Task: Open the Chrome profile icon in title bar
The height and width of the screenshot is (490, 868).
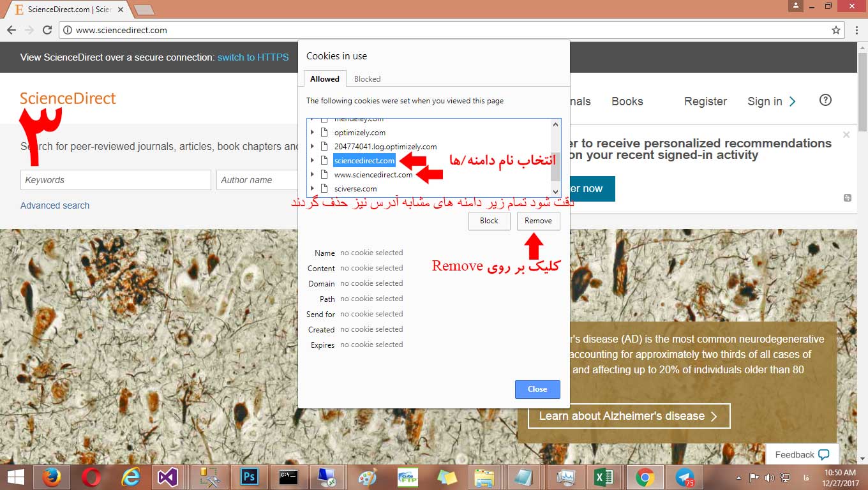Action: (x=795, y=6)
